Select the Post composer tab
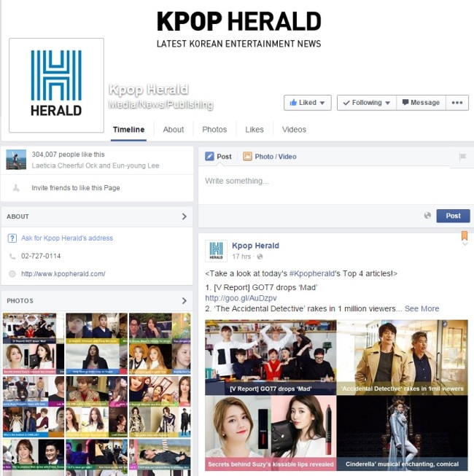The width and height of the screenshot is (474, 476). pyautogui.click(x=218, y=157)
